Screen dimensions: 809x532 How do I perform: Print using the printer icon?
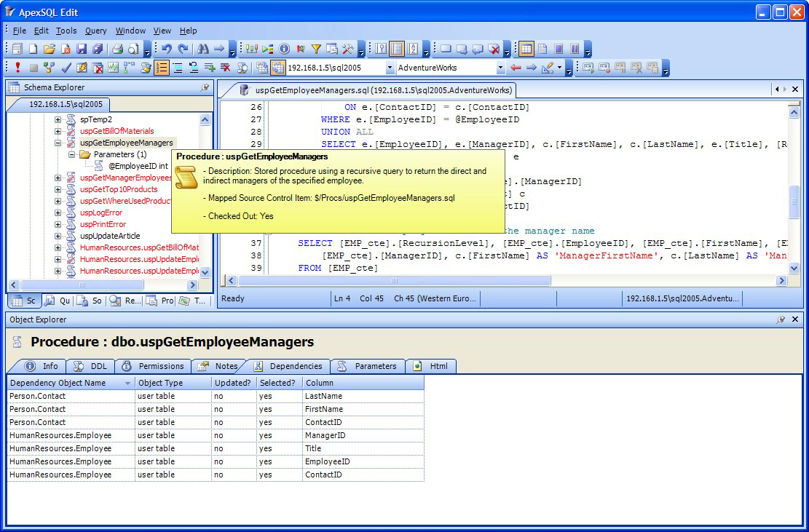(118, 49)
